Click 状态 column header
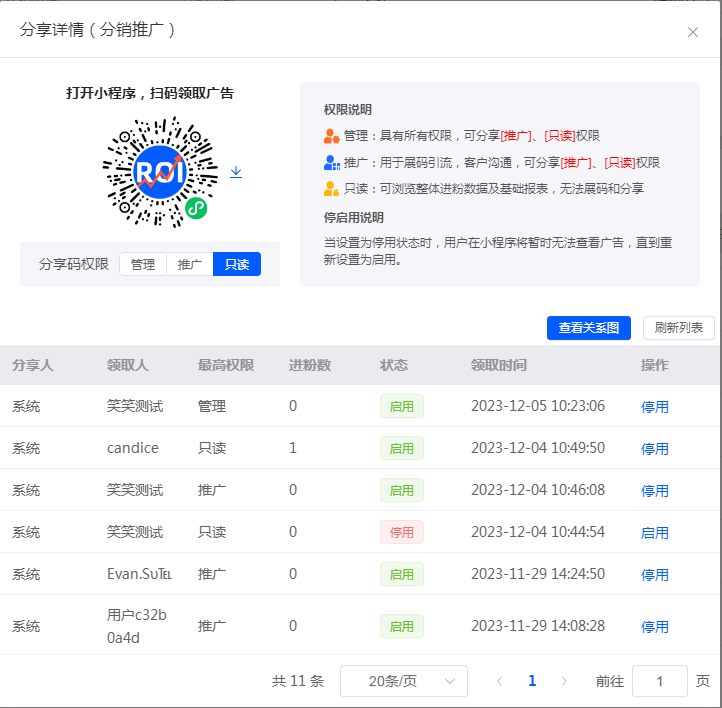Viewport: 722px width, 708px height. pyautogui.click(x=394, y=365)
